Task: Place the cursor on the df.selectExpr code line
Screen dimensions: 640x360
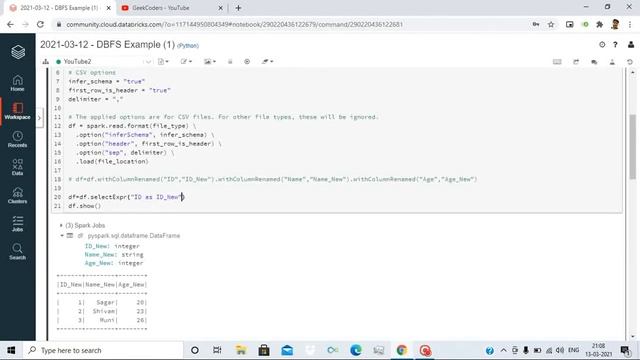Action: (x=127, y=197)
